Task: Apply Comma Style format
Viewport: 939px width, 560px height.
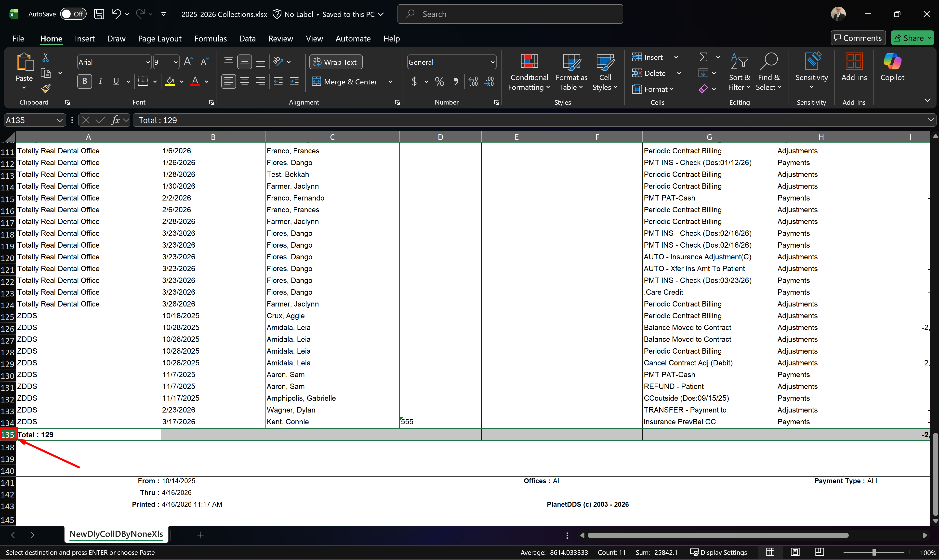Action: 456,81
